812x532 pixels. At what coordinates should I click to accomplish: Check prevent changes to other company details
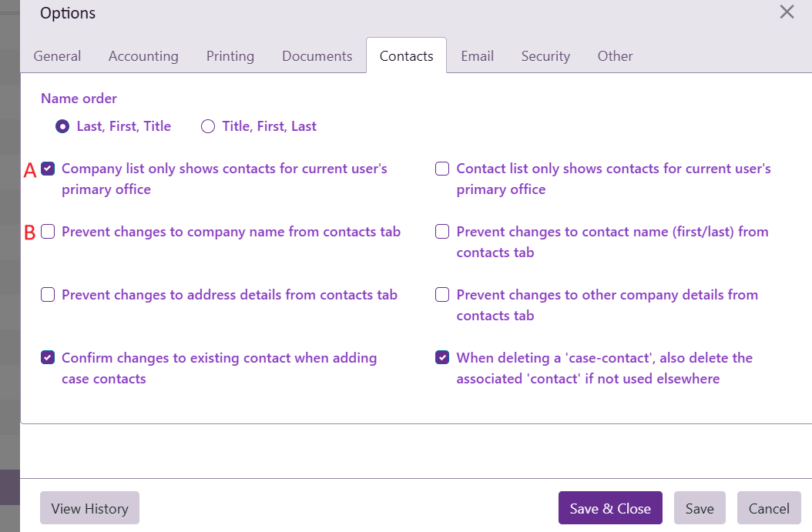(x=442, y=295)
